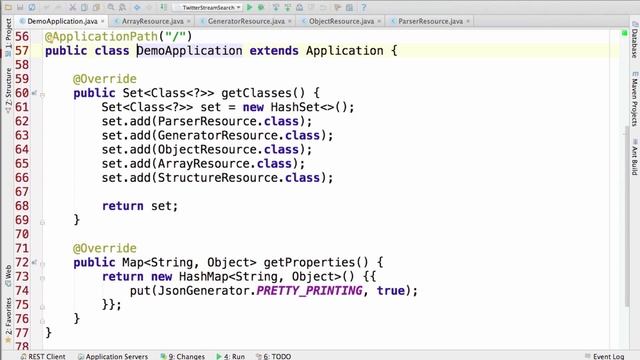640x360 pixels.
Task: Close the ObjectResource.java tab
Action: (x=379, y=21)
